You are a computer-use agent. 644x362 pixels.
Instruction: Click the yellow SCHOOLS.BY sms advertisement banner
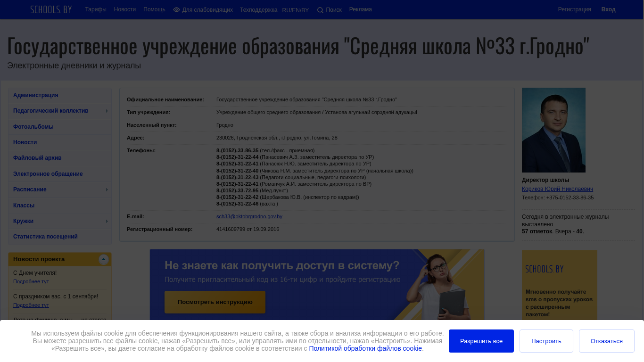pyautogui.click(x=560, y=286)
